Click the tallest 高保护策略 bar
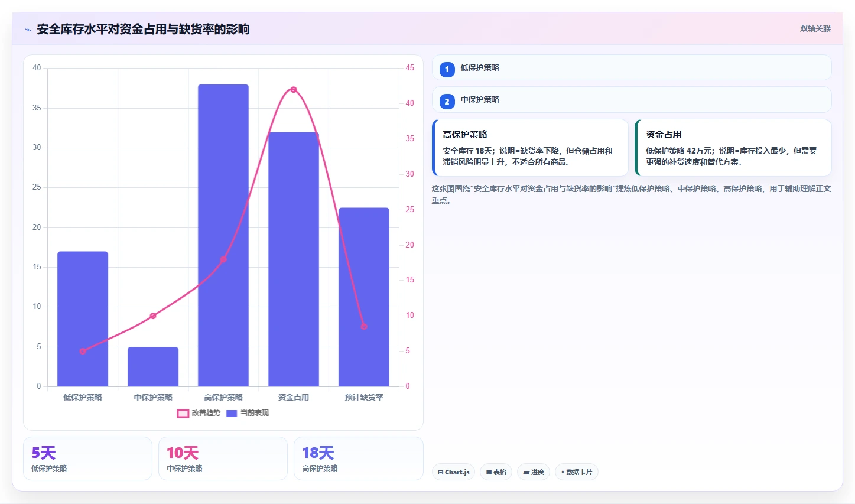The image size is (855, 504). tap(223, 235)
